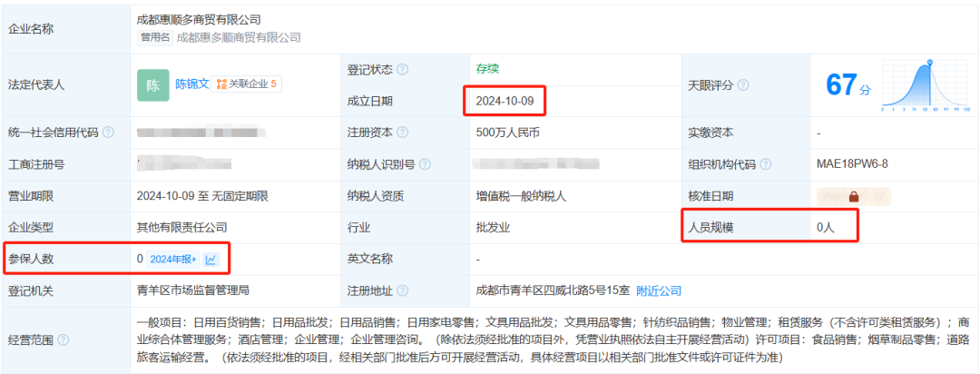Click help icon beside 组织机构代码
980x374 pixels.
(766, 164)
